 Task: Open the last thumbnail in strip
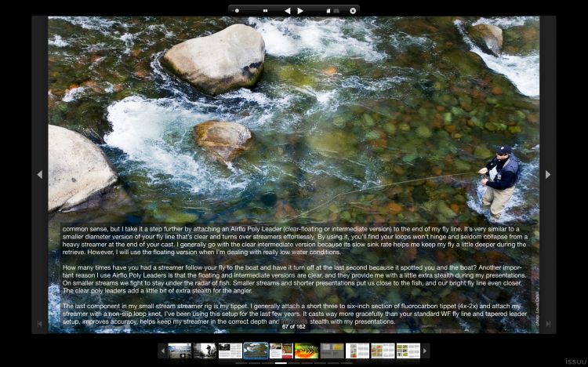point(408,351)
